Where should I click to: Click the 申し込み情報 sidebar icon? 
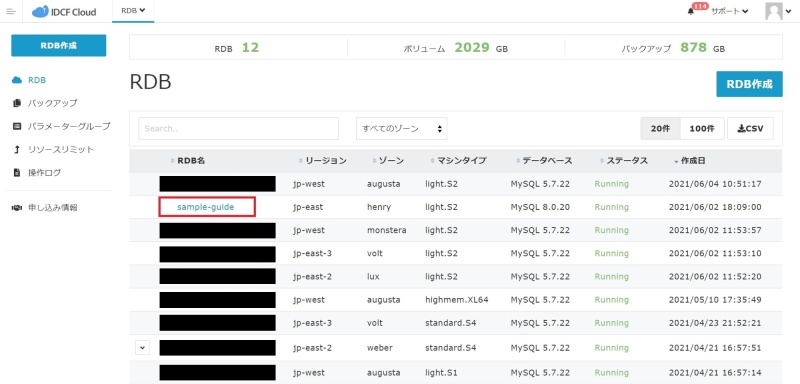(x=16, y=208)
